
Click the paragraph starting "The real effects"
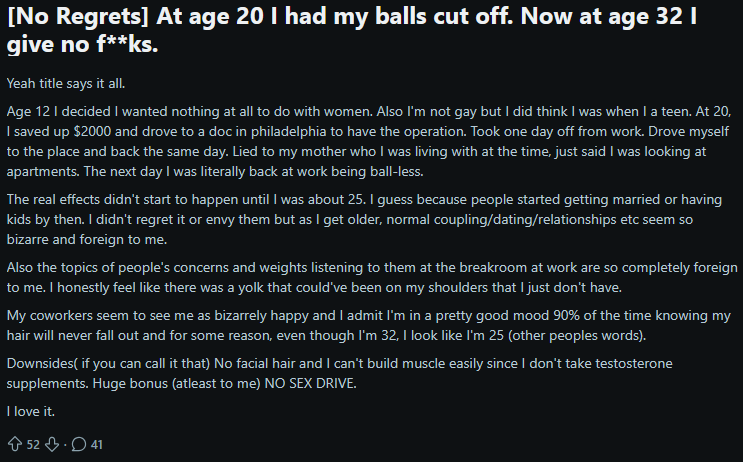[x=364, y=219]
